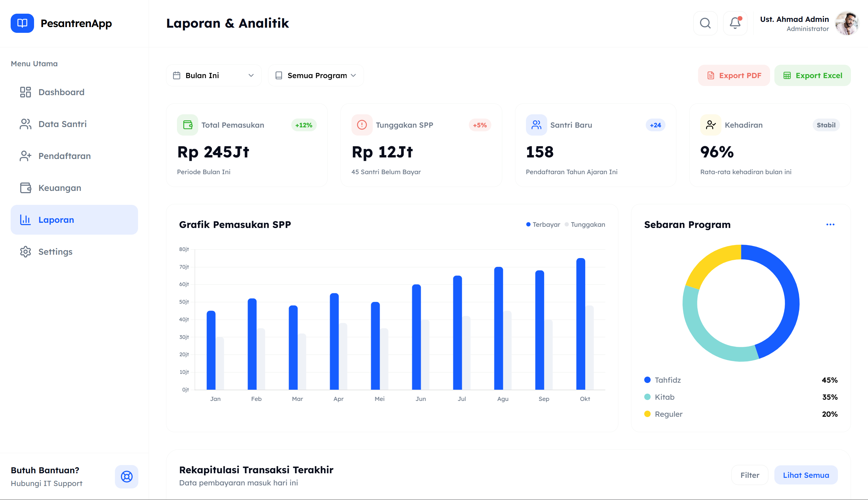Toggle Tahfidz segment in program legend
This screenshot has height=500, width=868.
(x=667, y=380)
